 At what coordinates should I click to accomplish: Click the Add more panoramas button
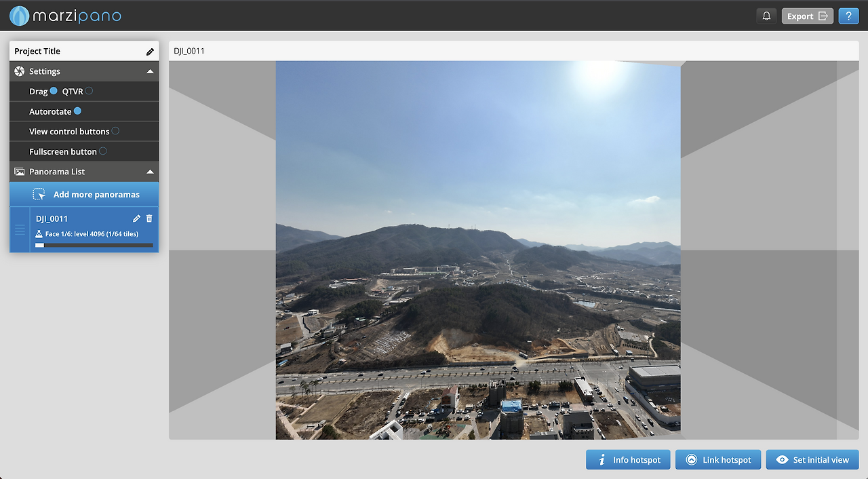84,194
